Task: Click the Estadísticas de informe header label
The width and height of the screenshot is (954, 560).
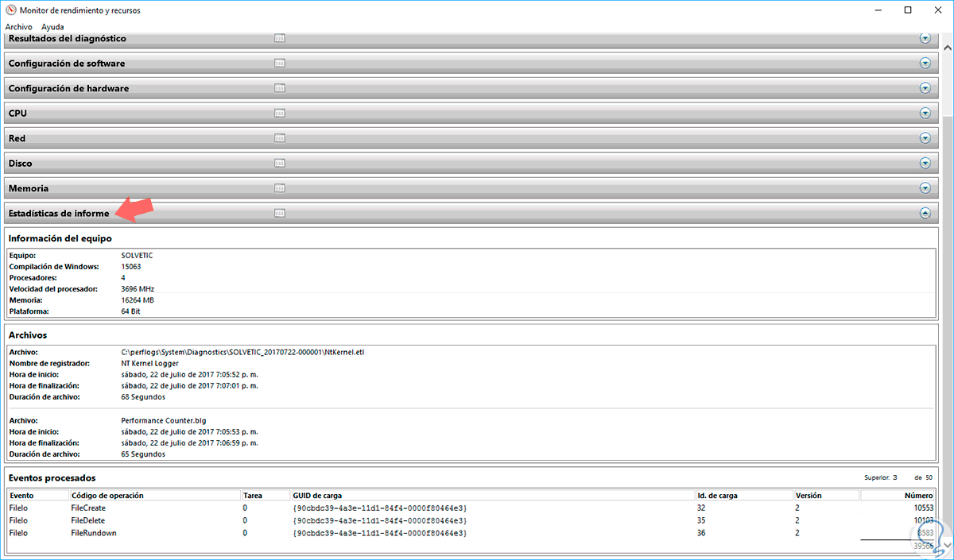Action: [x=59, y=214]
